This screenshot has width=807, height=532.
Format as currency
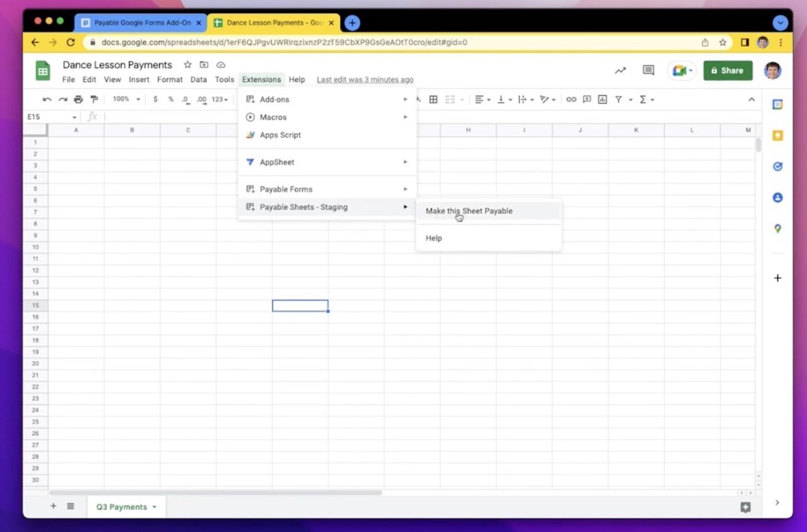coord(155,99)
